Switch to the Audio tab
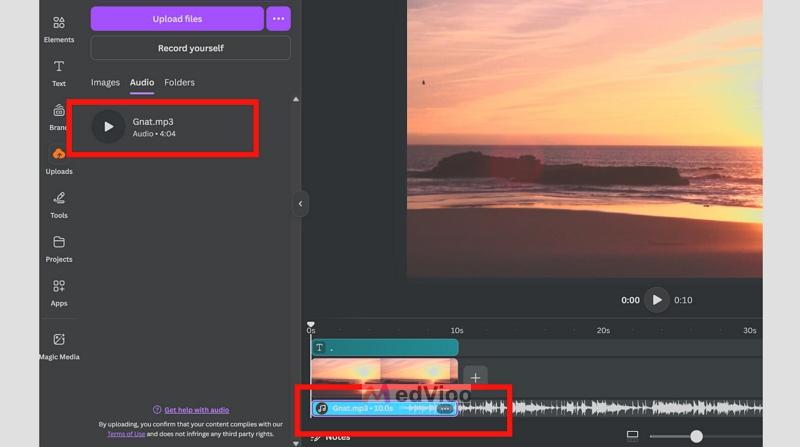The width and height of the screenshot is (800, 447). (142, 82)
